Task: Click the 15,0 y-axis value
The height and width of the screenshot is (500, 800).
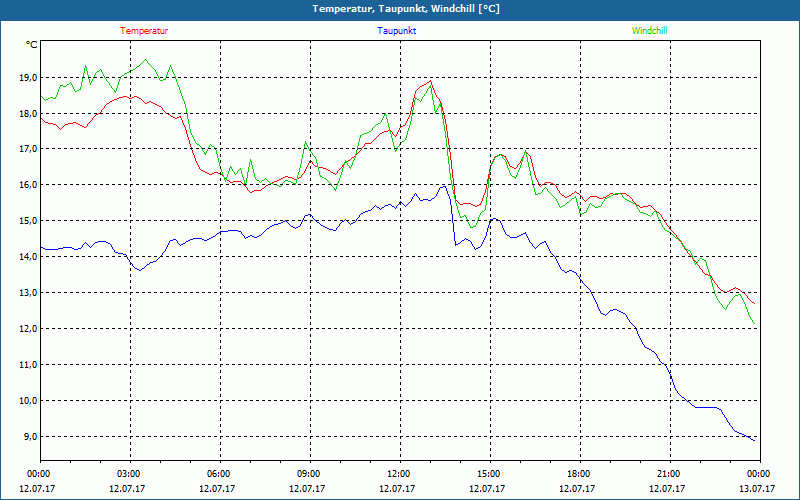Action: [x=29, y=220]
